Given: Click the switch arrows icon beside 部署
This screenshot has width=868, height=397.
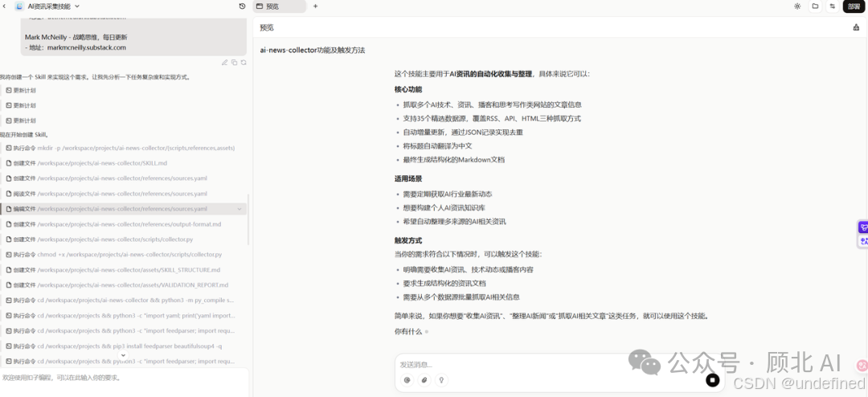Looking at the screenshot, I should point(832,6).
